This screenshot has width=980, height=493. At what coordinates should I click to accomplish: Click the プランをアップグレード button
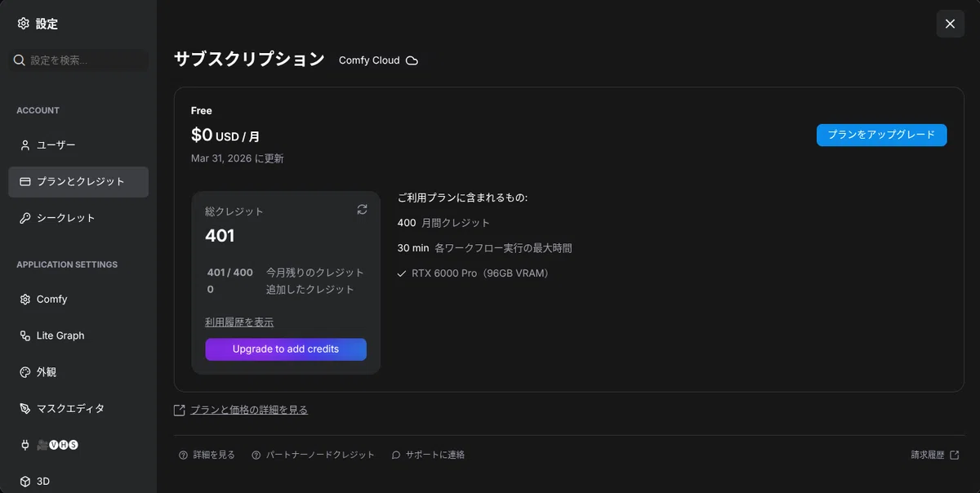881,135
